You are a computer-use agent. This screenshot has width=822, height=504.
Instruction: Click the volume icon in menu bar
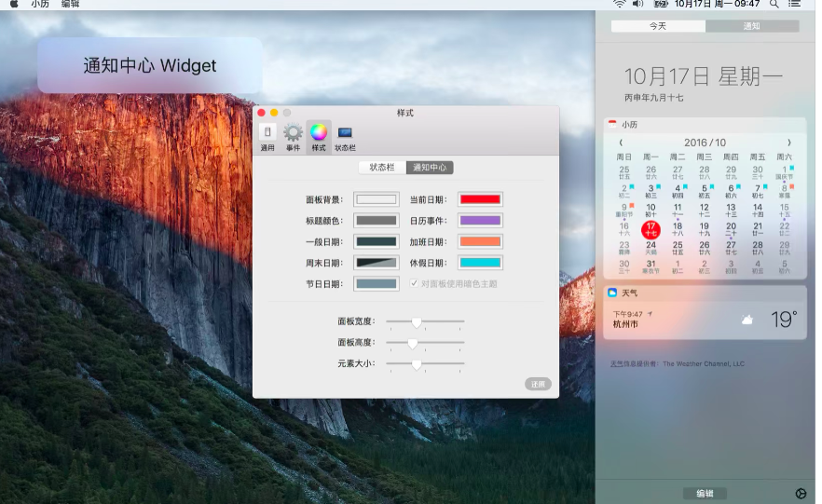point(637,5)
